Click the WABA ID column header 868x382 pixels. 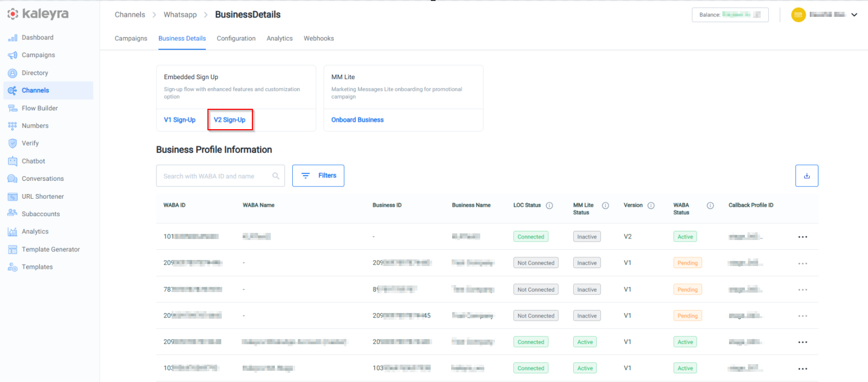[x=174, y=205]
